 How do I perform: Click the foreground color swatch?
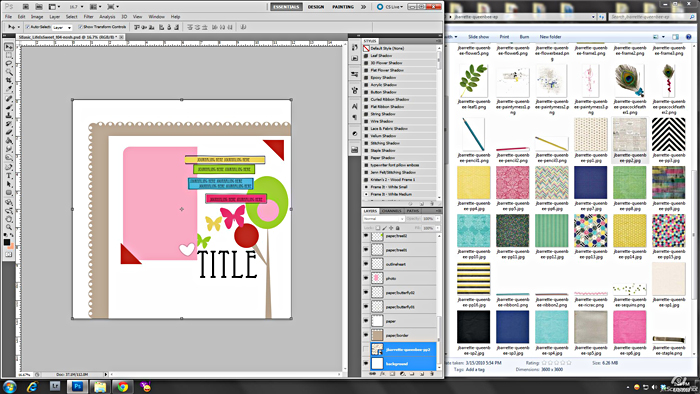7,242
